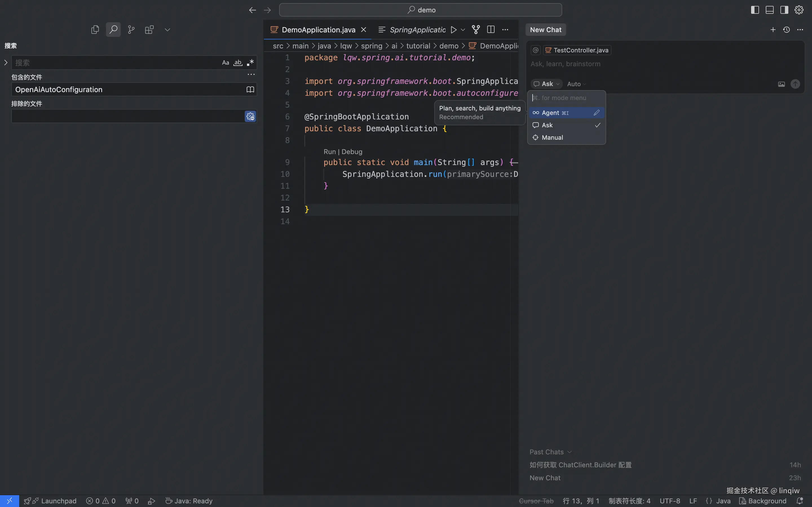Viewport: 812px width, 507px height.
Task: Toggle Use Regular Expression in search
Action: pyautogui.click(x=250, y=63)
